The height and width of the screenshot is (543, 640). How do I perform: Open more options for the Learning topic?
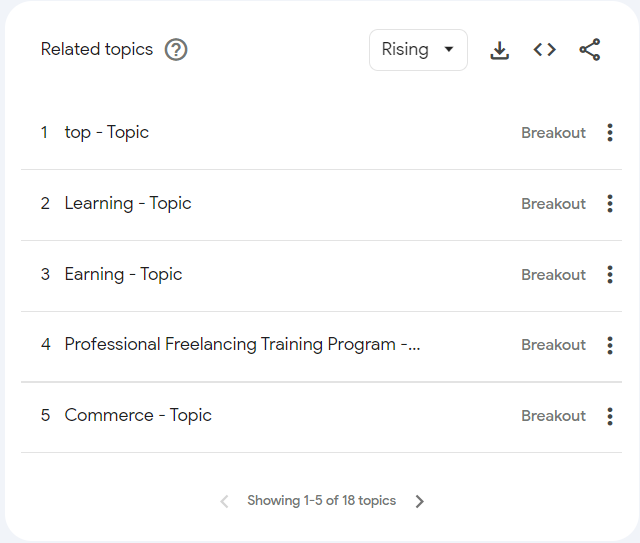pyautogui.click(x=610, y=204)
